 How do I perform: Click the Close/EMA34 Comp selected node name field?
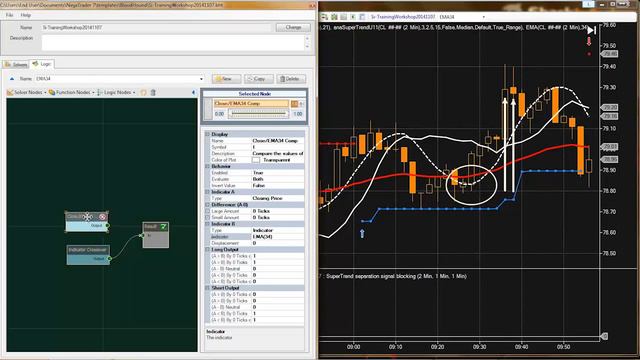251,104
